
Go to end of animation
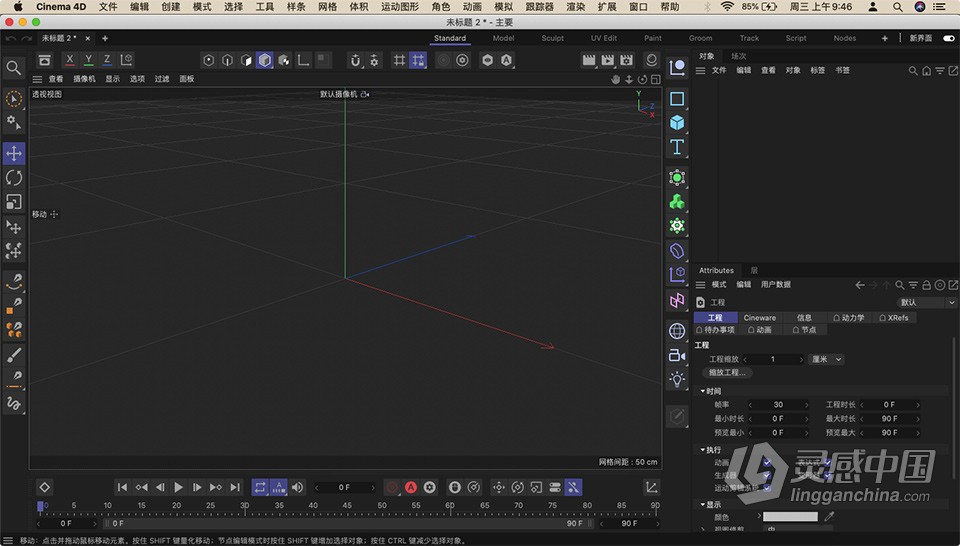[234, 487]
